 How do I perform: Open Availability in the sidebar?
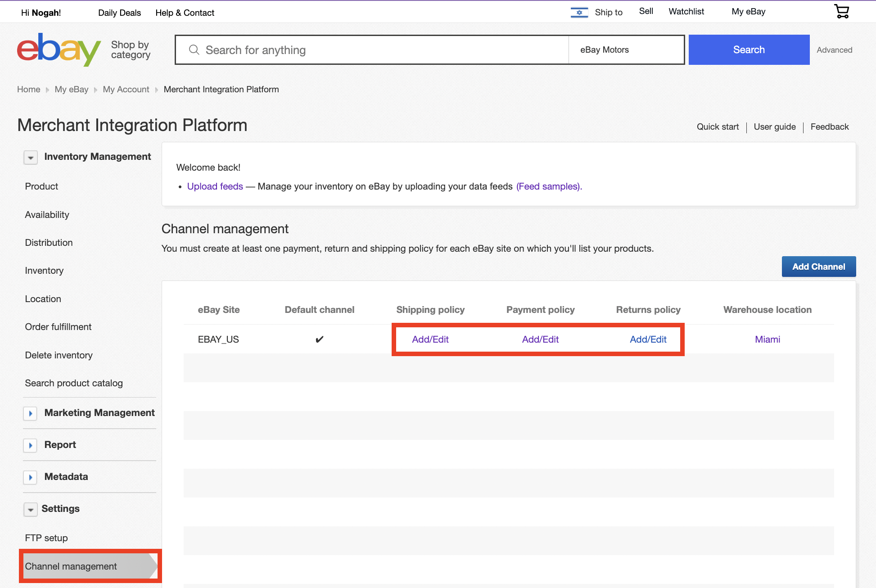pos(47,215)
